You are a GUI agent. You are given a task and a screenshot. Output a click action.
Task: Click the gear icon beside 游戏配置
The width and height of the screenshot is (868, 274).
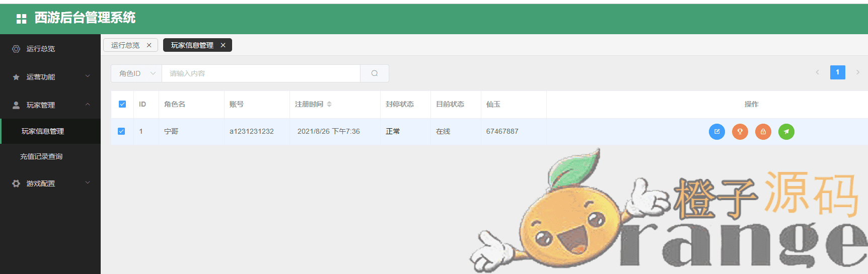(x=16, y=184)
